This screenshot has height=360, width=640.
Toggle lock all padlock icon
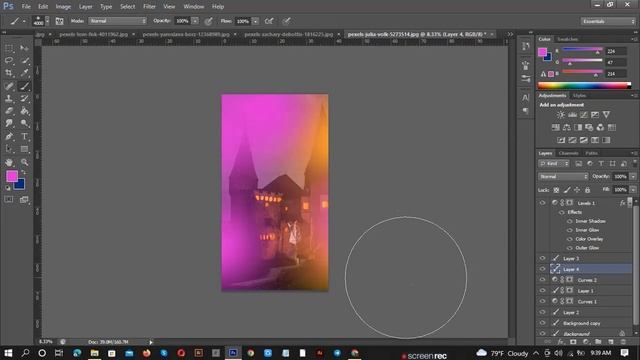[587, 190]
